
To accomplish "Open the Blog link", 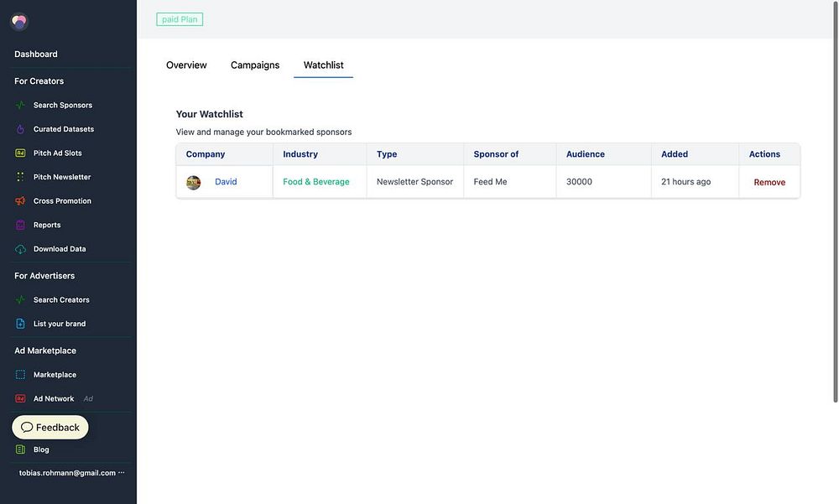I will pos(41,449).
